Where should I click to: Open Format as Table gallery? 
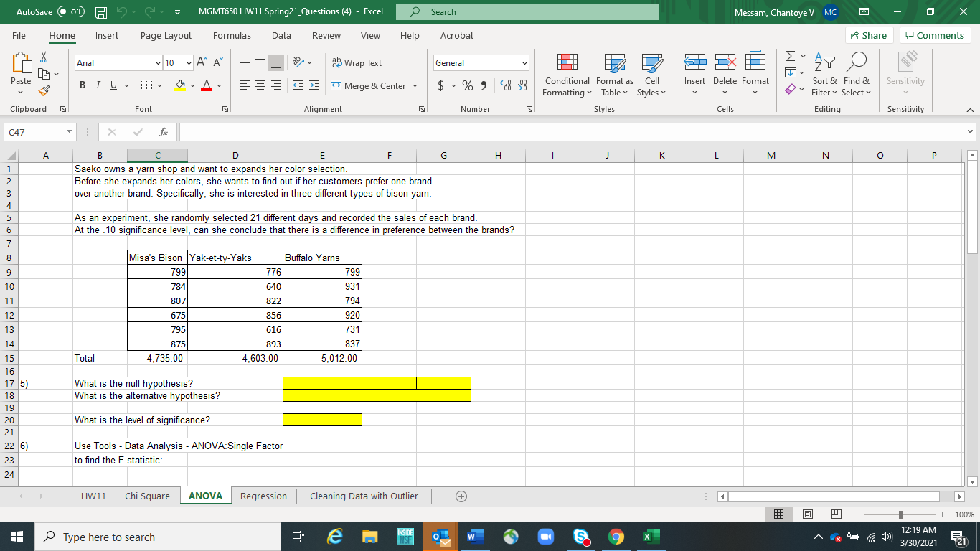(614, 75)
